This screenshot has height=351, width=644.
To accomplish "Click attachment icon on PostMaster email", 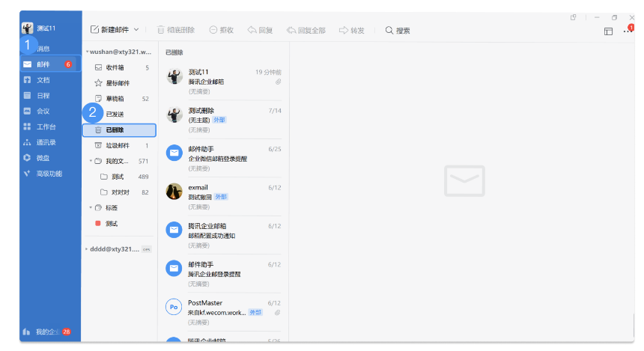I will coord(278,312).
